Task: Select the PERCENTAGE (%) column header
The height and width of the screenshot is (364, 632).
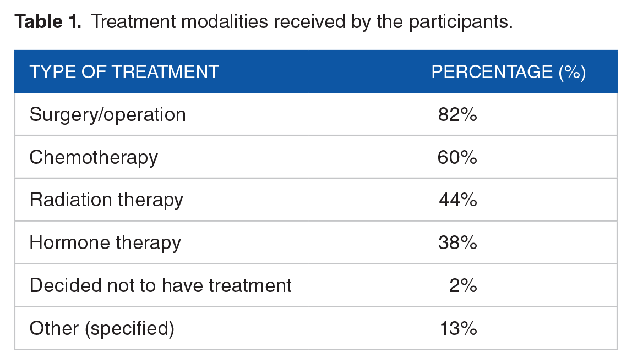Action: click(509, 72)
